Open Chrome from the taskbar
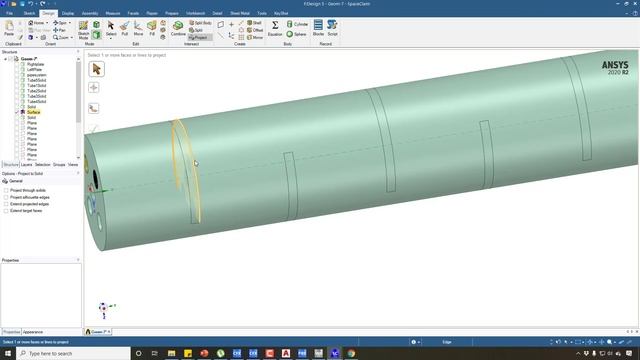Screen dimensions: 640x360 (x=351, y=353)
